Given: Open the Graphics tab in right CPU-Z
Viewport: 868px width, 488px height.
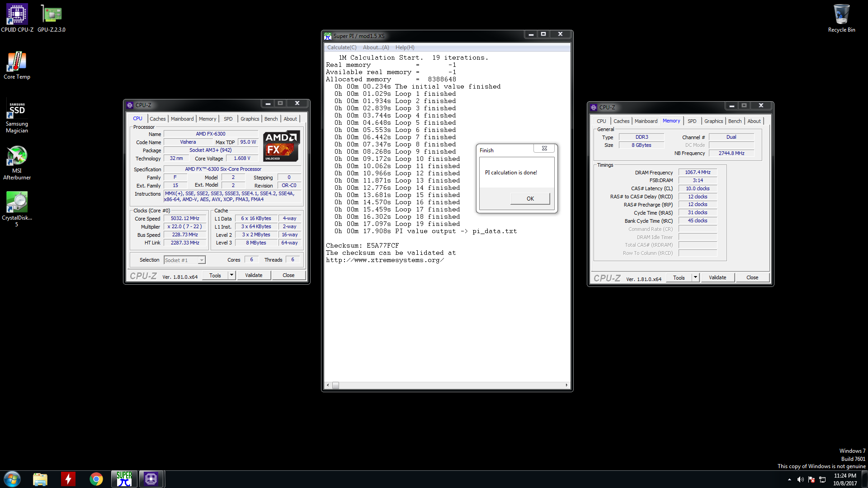Looking at the screenshot, I should [714, 121].
